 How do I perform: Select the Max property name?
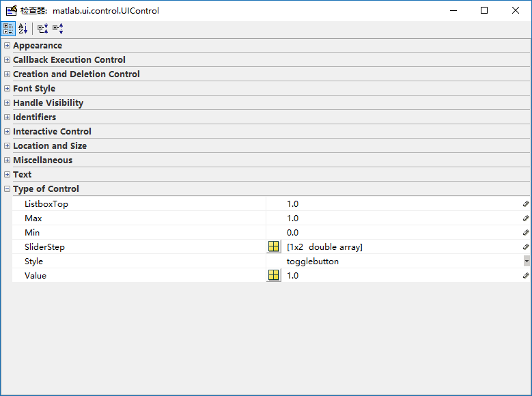(x=33, y=218)
